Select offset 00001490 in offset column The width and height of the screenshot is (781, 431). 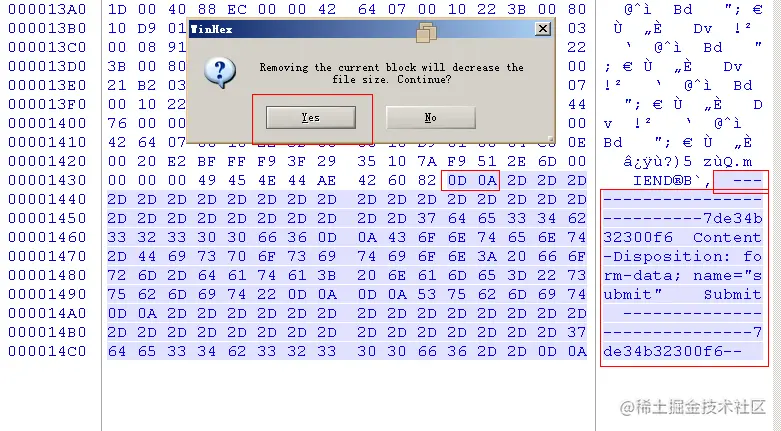pos(47,294)
